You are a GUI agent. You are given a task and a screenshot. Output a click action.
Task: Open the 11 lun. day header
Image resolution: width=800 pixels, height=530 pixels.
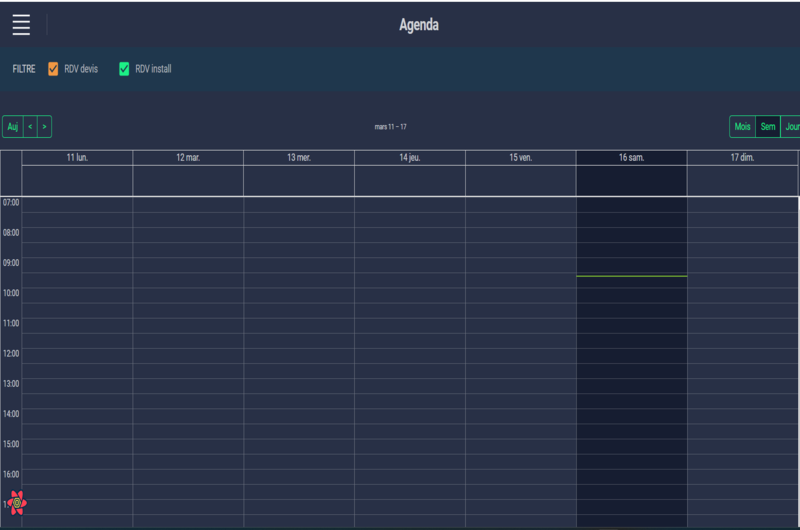tap(77, 158)
